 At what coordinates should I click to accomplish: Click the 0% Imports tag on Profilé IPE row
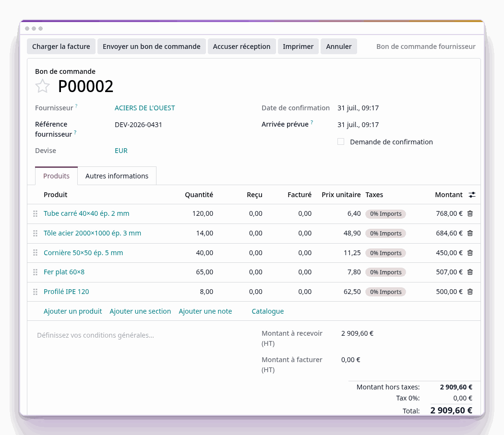386,292
